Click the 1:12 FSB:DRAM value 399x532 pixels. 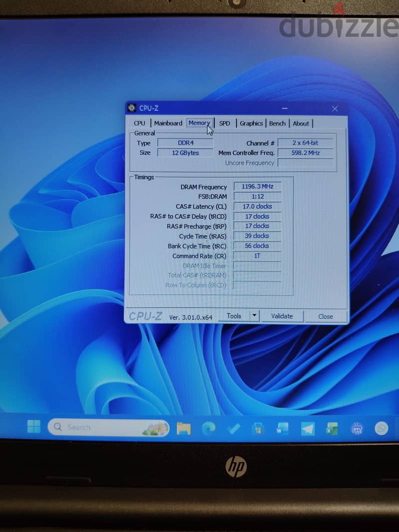[257, 197]
